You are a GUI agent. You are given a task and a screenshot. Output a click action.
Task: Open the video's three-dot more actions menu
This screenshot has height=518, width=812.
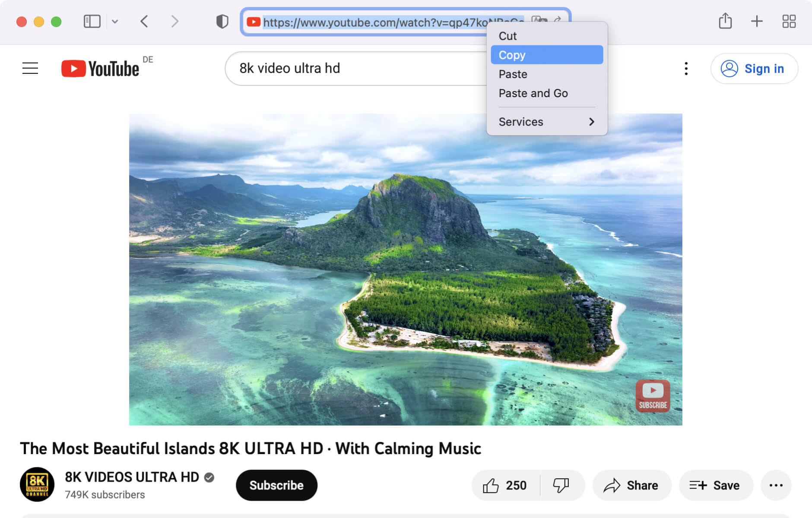[776, 485]
